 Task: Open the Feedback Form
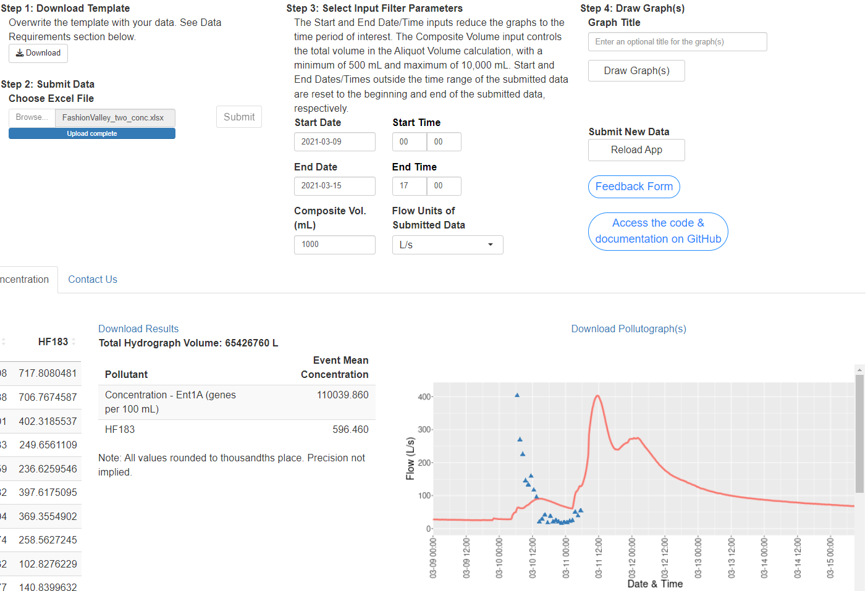(x=634, y=187)
